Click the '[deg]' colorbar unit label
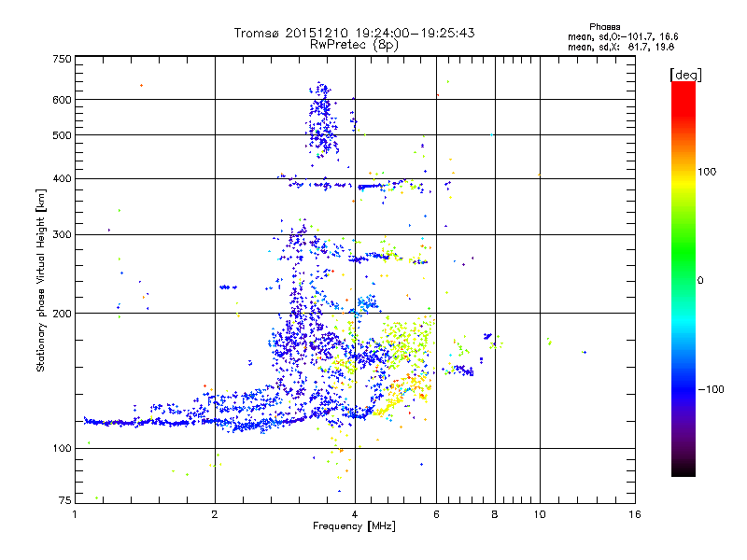The image size is (747, 560). 685,75
